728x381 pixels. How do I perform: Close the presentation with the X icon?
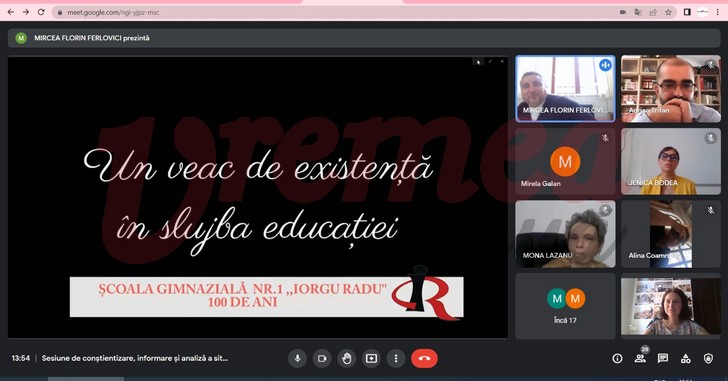[x=502, y=61]
